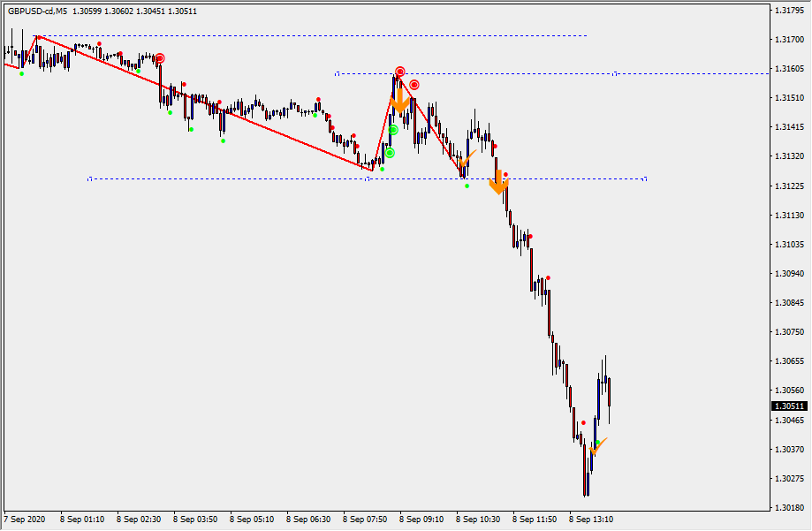Click the upper blue dashed horizontal line

309,36
